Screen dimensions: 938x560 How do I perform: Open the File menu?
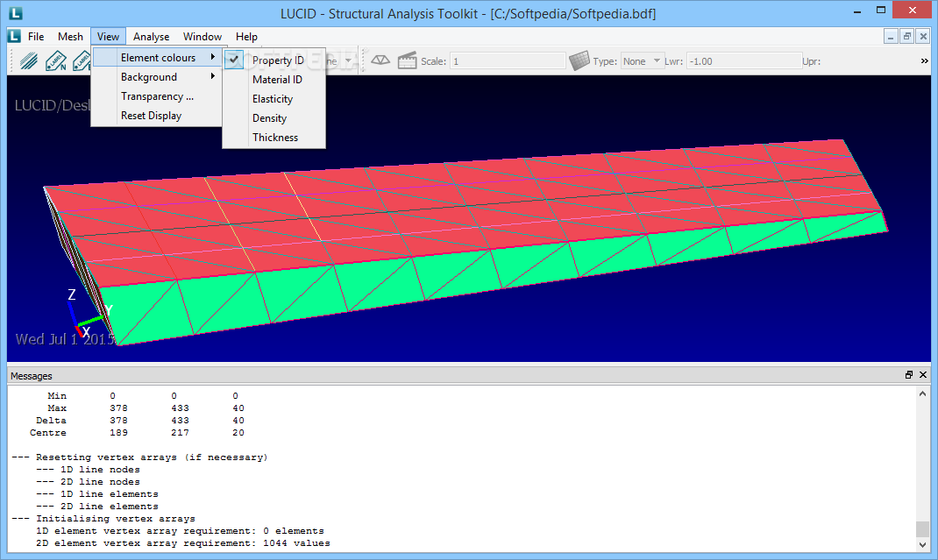pyautogui.click(x=36, y=37)
